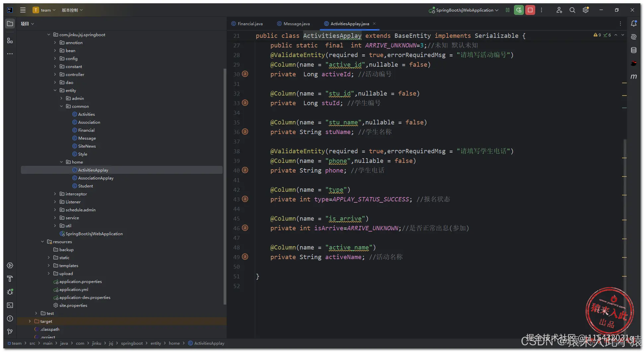The image size is (644, 352).
Task: Switch to Message.java tab
Action: coord(294,24)
